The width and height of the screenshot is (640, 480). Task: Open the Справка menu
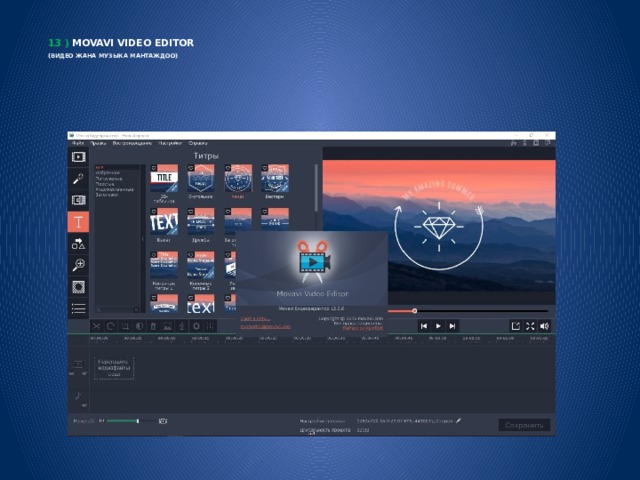198,143
